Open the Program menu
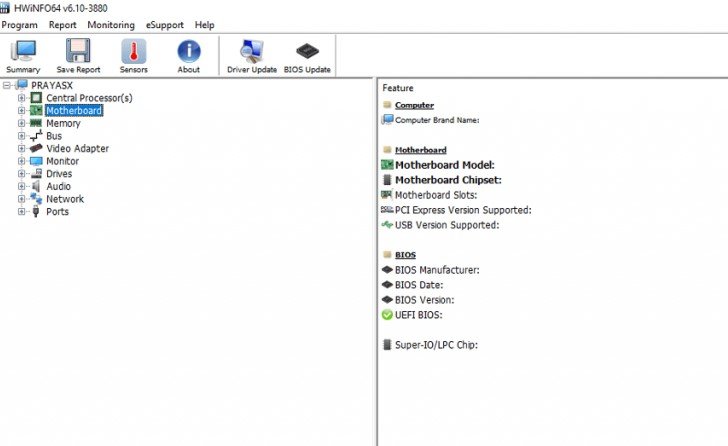The width and height of the screenshot is (728, 446). coord(20,24)
